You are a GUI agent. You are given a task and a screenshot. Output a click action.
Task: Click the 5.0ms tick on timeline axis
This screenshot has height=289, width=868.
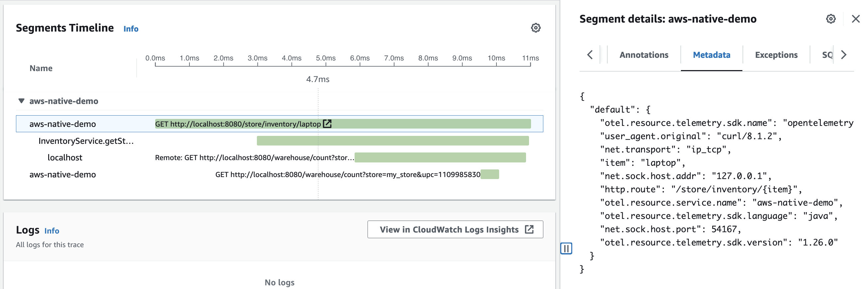coord(326,58)
